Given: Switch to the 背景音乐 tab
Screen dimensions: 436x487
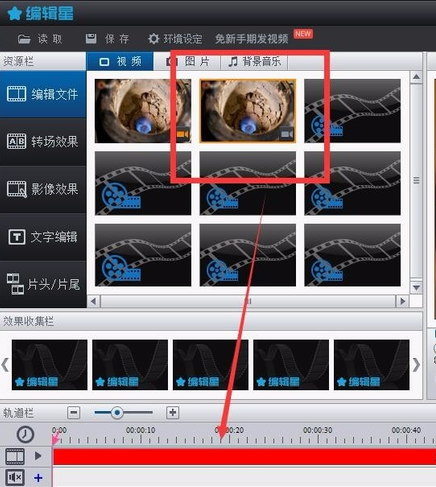Looking at the screenshot, I should (x=254, y=61).
